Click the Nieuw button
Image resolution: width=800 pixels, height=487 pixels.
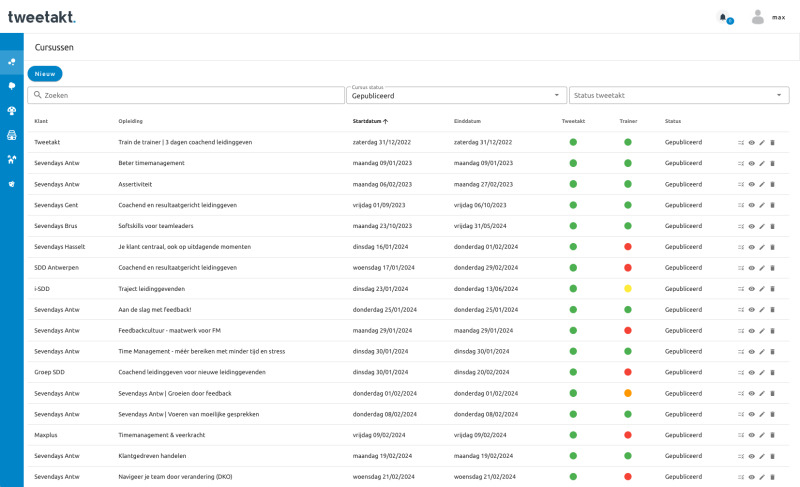point(45,73)
